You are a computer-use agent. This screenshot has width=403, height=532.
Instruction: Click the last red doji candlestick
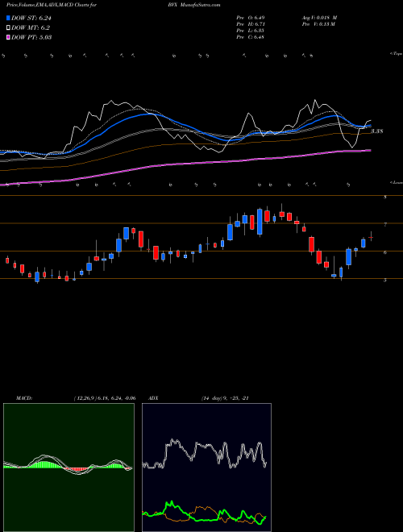click(371, 237)
